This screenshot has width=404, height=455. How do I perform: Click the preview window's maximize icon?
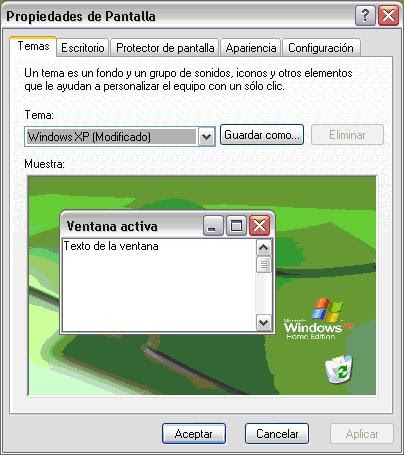(236, 226)
